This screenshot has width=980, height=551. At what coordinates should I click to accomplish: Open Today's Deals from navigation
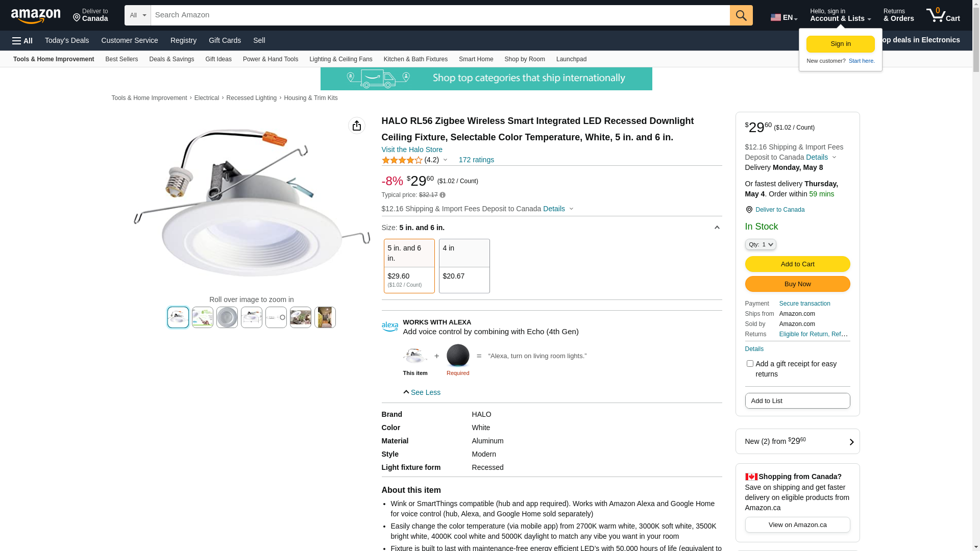click(67, 40)
